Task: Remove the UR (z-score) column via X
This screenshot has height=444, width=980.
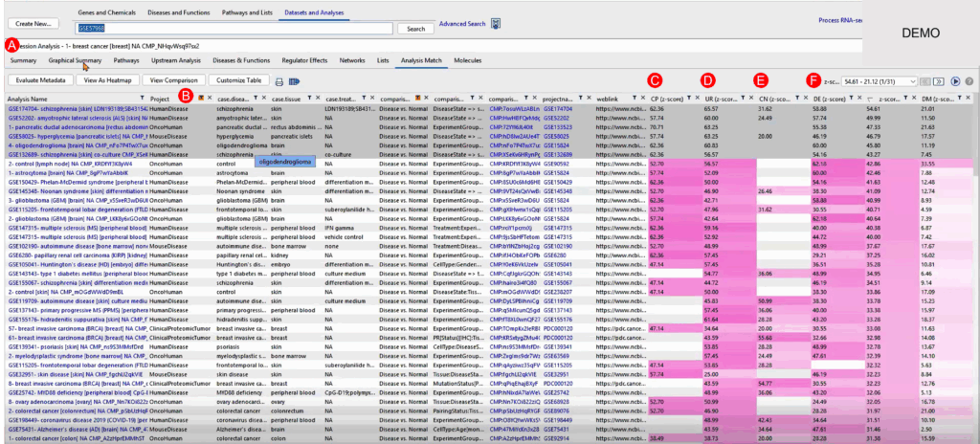Action: pos(751,99)
